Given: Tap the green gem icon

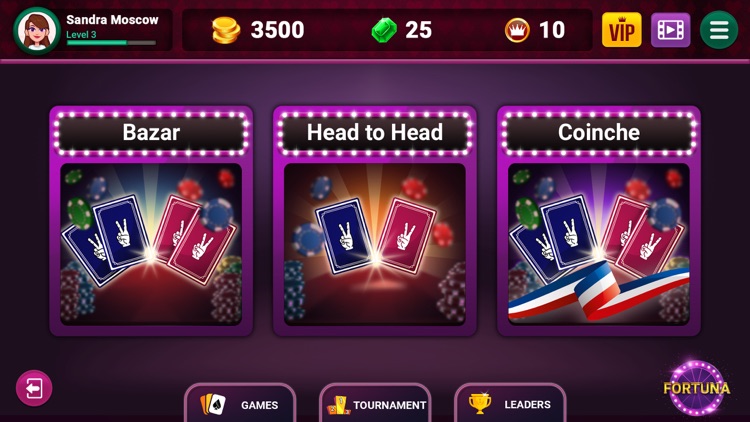Looking at the screenshot, I should coord(384,30).
